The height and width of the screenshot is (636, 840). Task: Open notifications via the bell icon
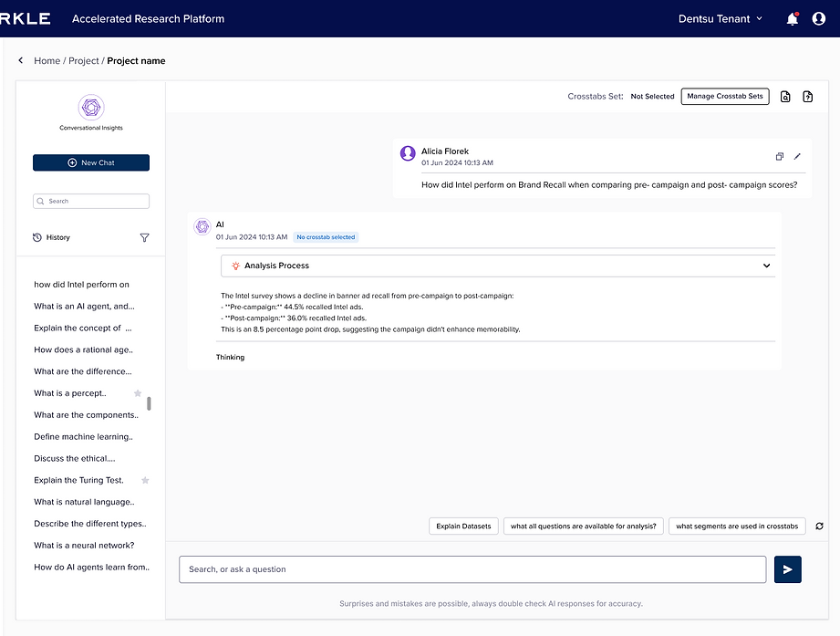click(792, 18)
